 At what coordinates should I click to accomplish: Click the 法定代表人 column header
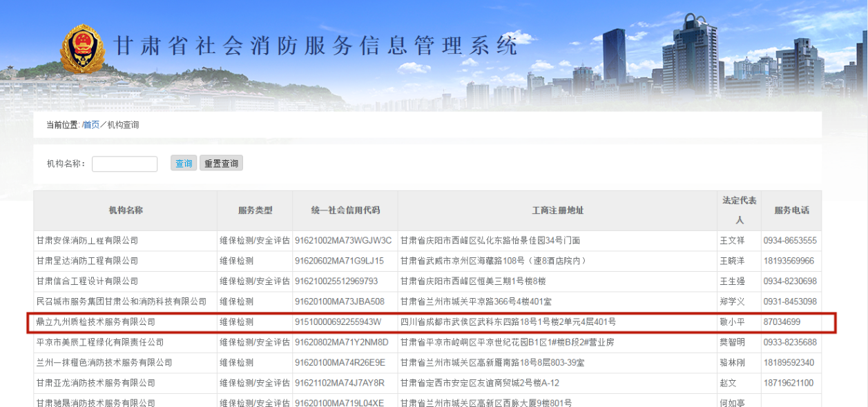tap(740, 210)
